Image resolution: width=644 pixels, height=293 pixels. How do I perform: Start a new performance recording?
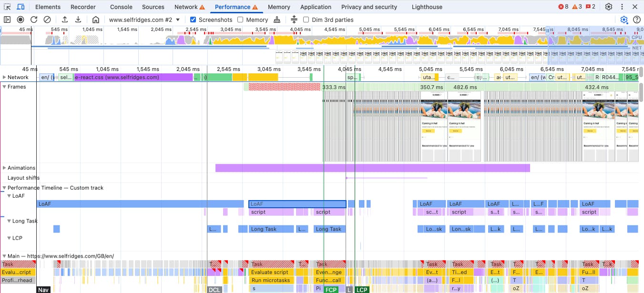(19, 20)
